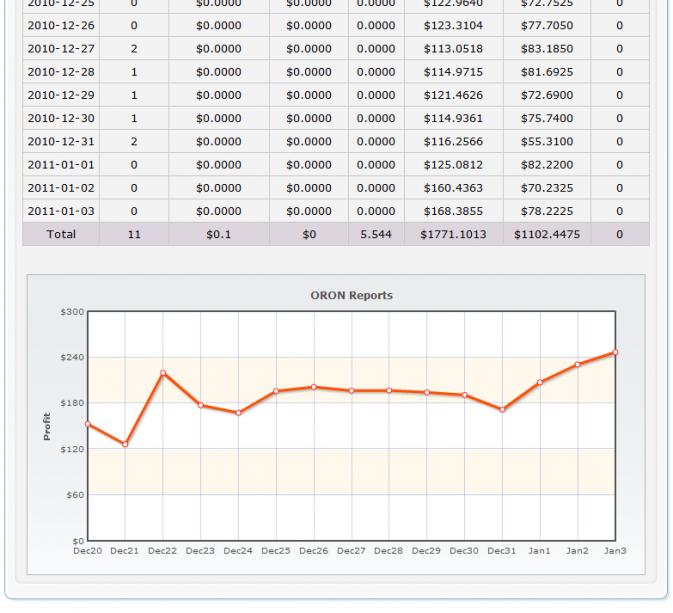Click the $1771.1013 total value
The width and height of the screenshot is (673, 613).
click(x=453, y=234)
